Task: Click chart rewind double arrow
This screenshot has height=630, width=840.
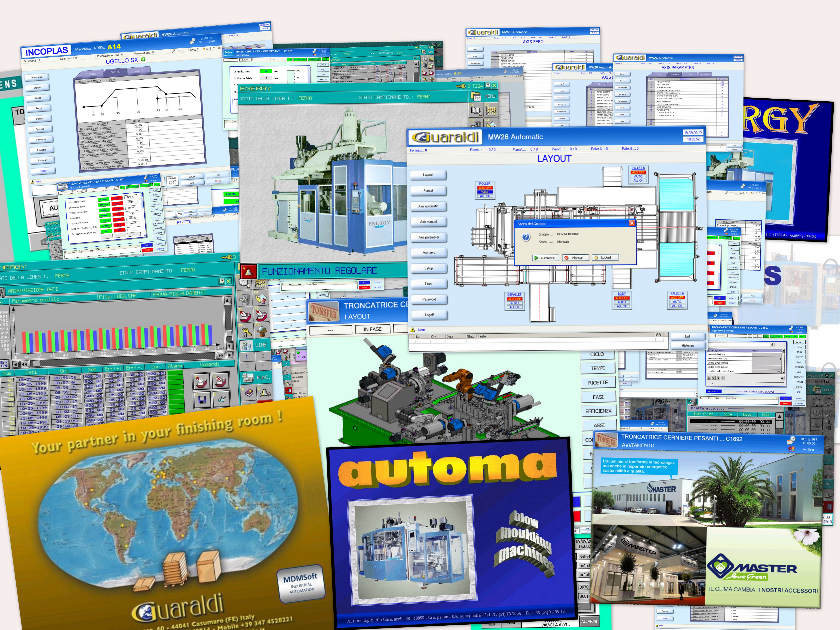Action: tap(24, 364)
